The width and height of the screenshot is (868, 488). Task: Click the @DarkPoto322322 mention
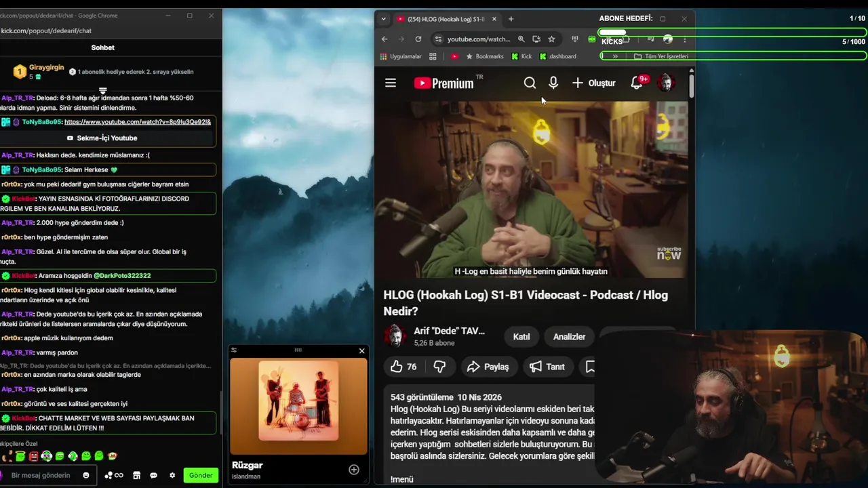[122, 276]
